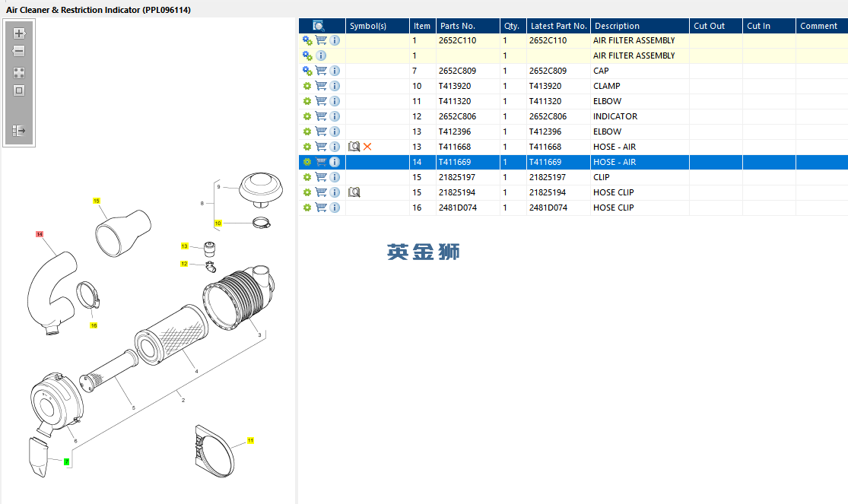848x504 pixels.
Task: Add HOSE CLIP 2481D074 to the cart
Action: pyautogui.click(x=321, y=207)
